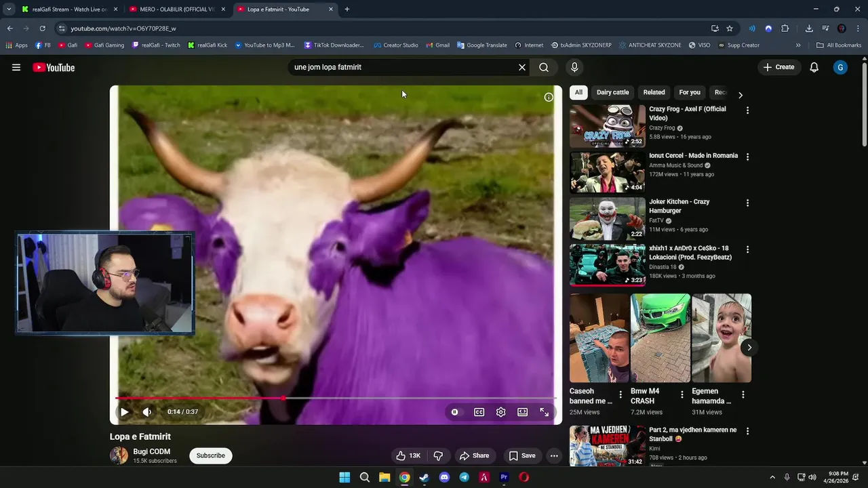The width and height of the screenshot is (868, 488).
Task: Open a new browser tab
Action: pos(347,9)
